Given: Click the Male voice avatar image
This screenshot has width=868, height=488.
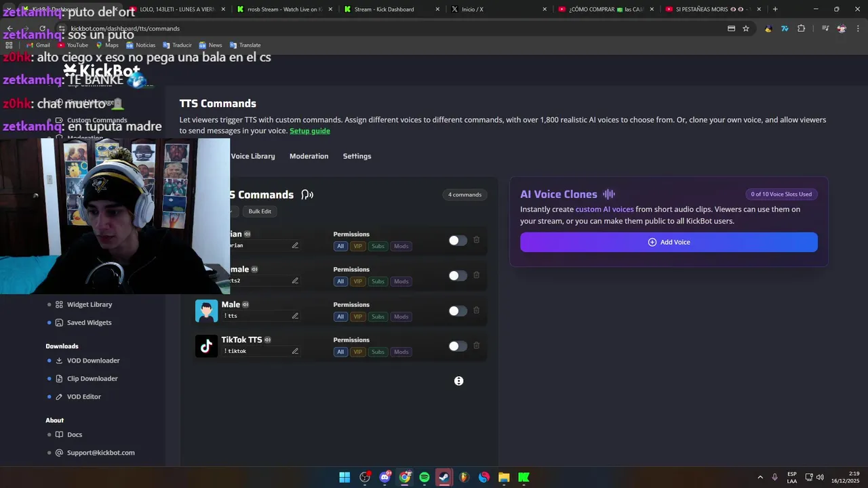Looking at the screenshot, I should (207, 310).
